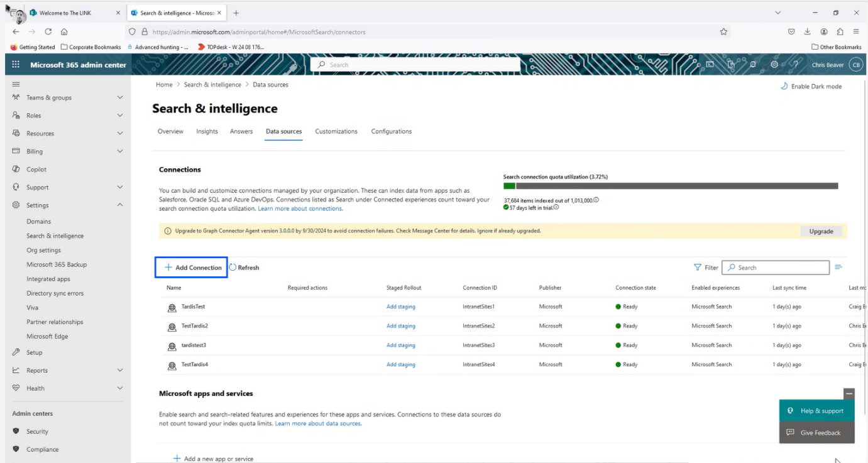
Task: Open Copilot in sidebar
Action: pyautogui.click(x=36, y=170)
